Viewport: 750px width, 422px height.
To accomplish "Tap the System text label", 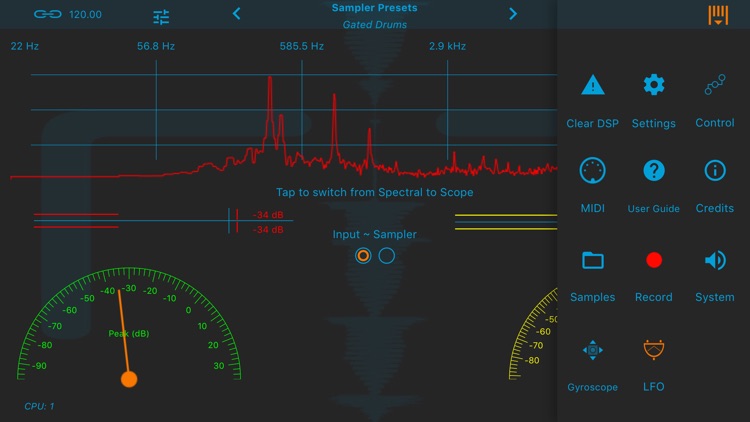I will point(715,297).
